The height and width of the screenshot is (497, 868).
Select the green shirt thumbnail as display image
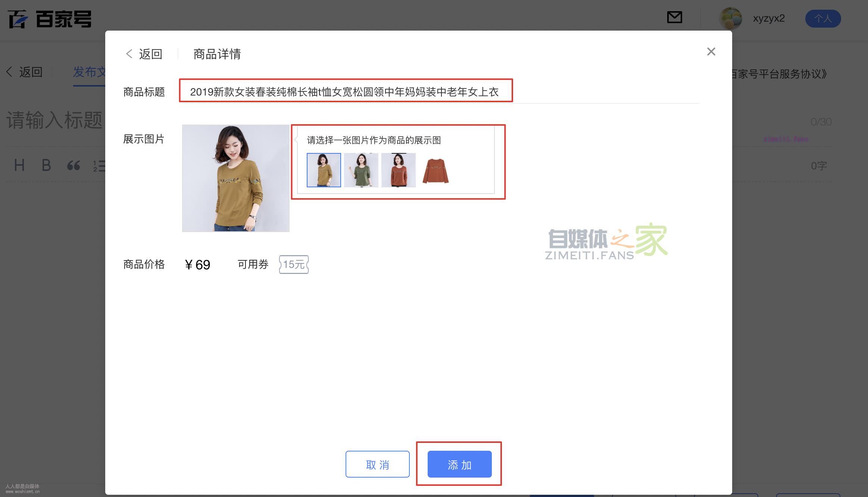(361, 170)
